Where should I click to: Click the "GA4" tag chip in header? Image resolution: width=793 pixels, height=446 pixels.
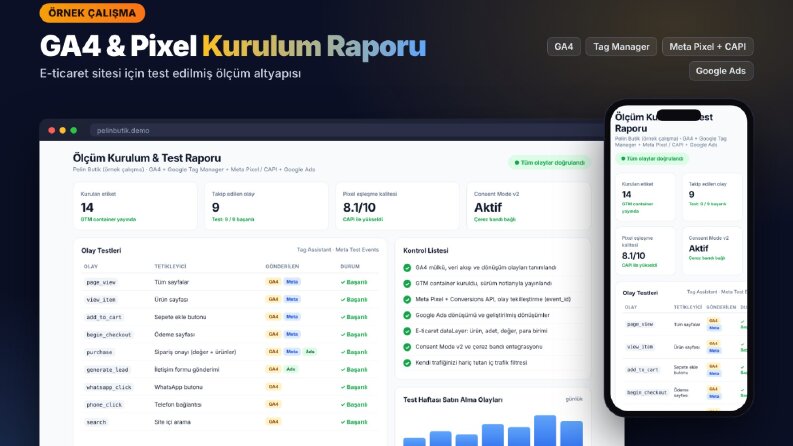pos(563,47)
